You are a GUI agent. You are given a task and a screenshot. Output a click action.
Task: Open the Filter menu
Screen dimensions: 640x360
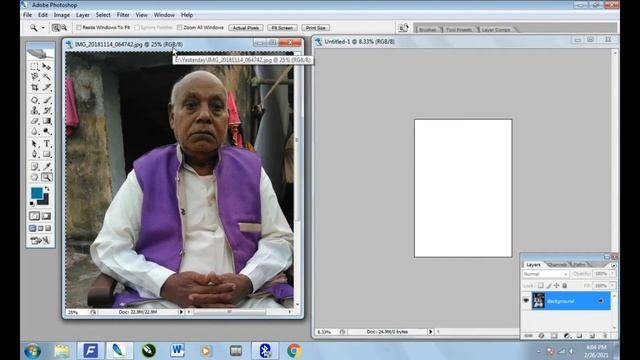(123, 15)
